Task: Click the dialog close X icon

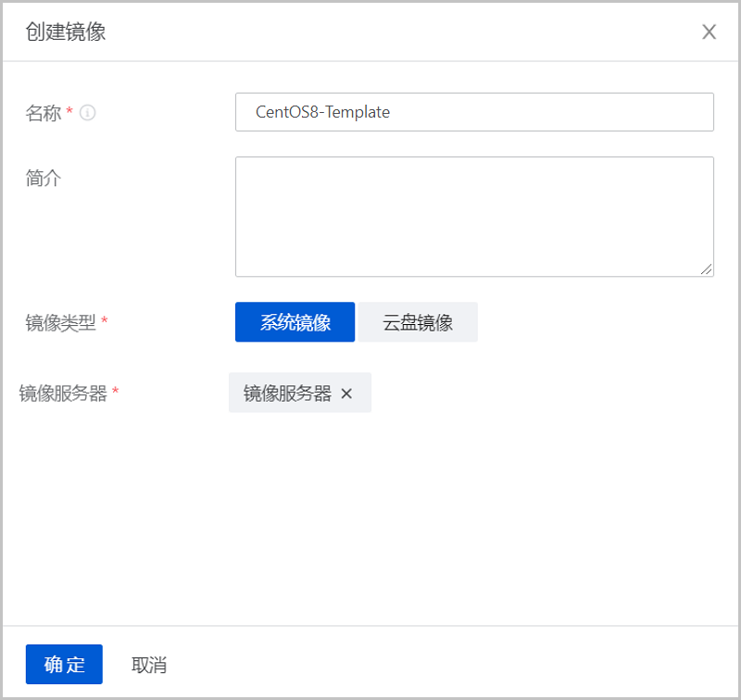Action: click(x=709, y=31)
